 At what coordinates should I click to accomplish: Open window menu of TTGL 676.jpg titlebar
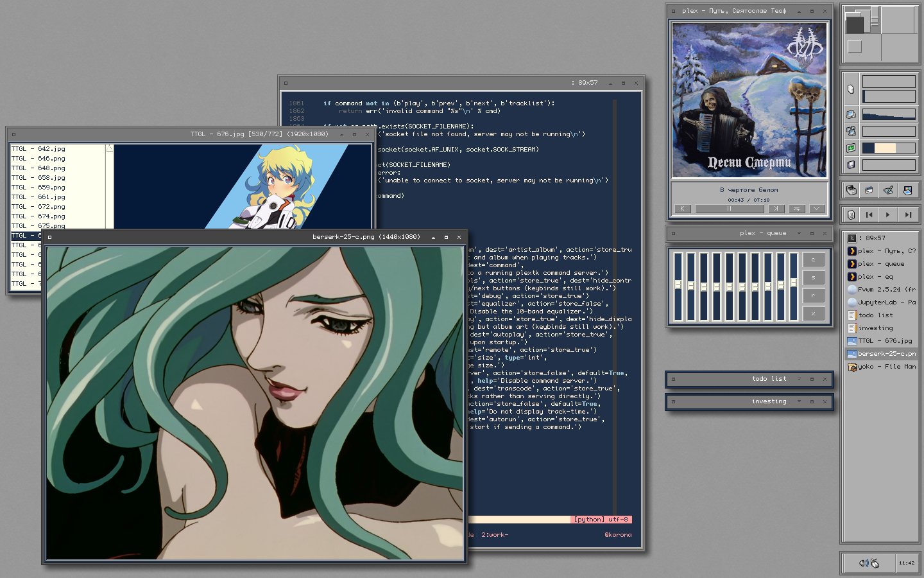13,134
